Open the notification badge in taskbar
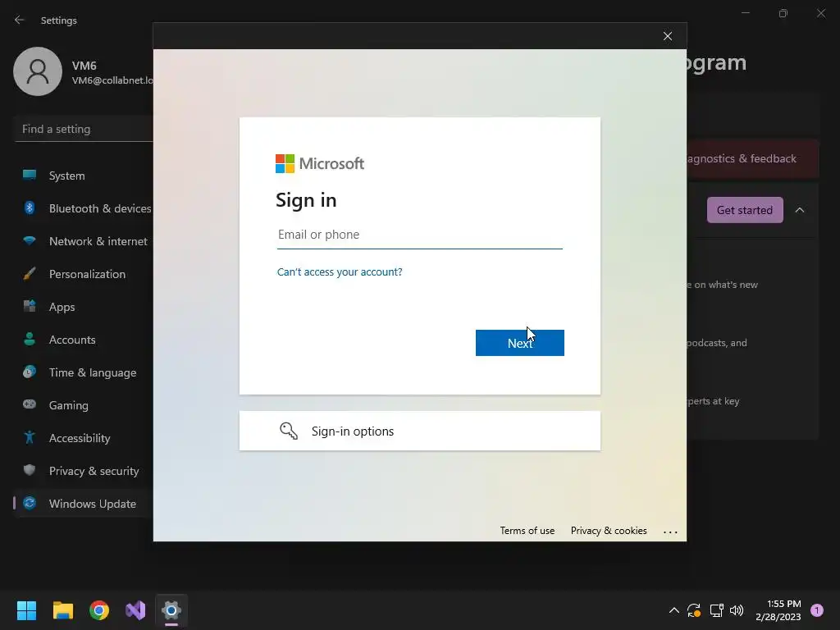This screenshot has height=630, width=840. coord(817,610)
